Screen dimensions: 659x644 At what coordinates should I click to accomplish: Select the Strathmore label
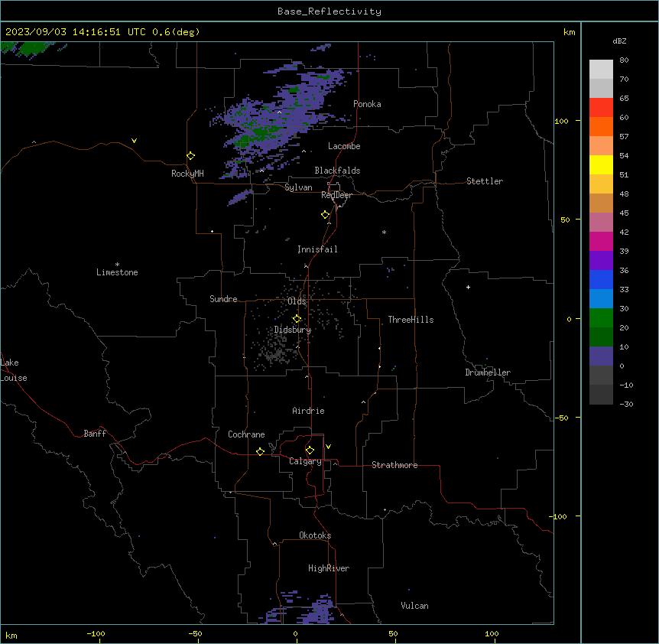pyautogui.click(x=394, y=465)
